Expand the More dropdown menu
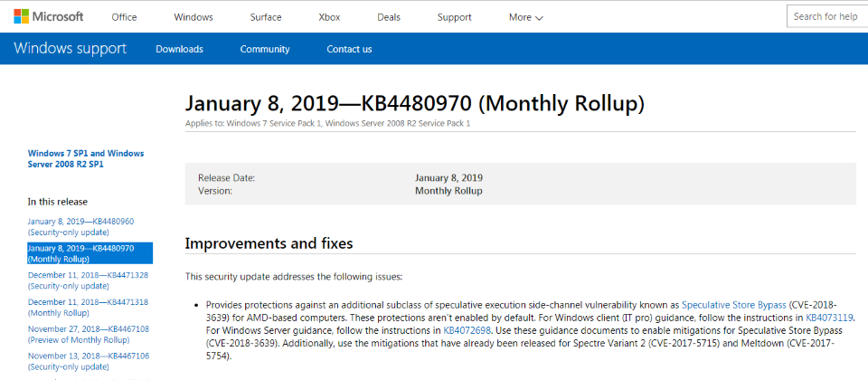Screen dimensions: 868x380 point(525,17)
